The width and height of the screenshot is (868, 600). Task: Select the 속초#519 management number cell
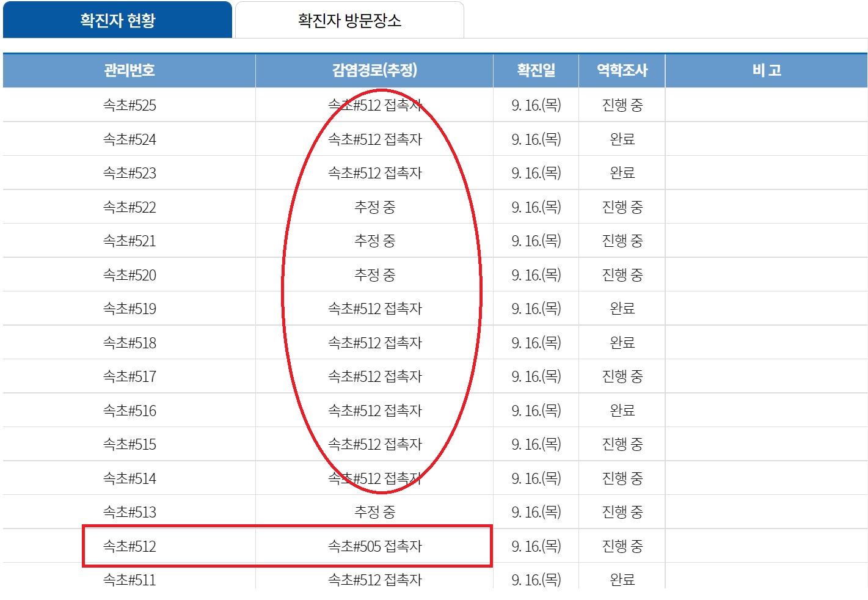pos(129,309)
